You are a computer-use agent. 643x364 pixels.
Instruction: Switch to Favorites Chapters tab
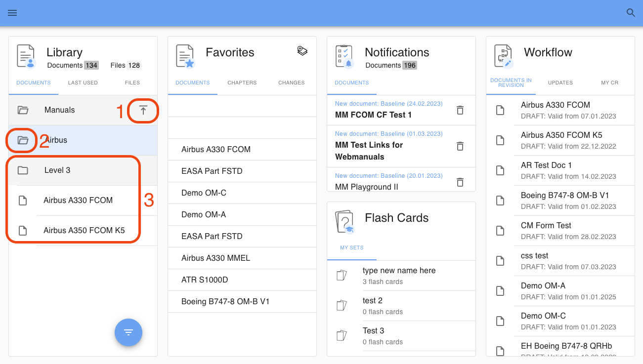pyautogui.click(x=242, y=83)
